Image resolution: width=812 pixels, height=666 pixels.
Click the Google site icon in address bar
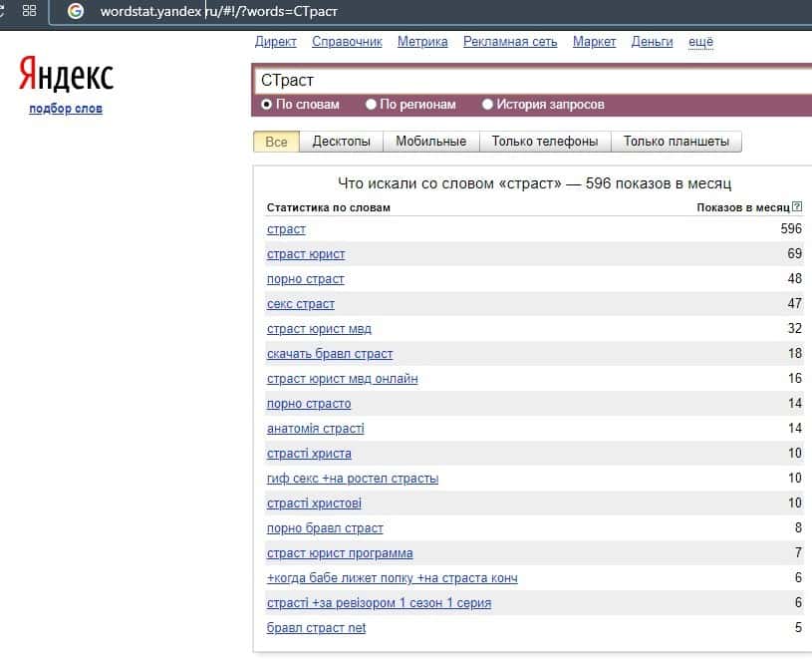coord(75,11)
